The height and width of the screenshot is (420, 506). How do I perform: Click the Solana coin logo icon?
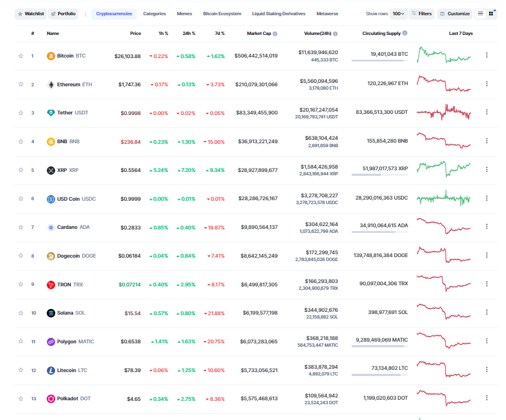coord(51,313)
